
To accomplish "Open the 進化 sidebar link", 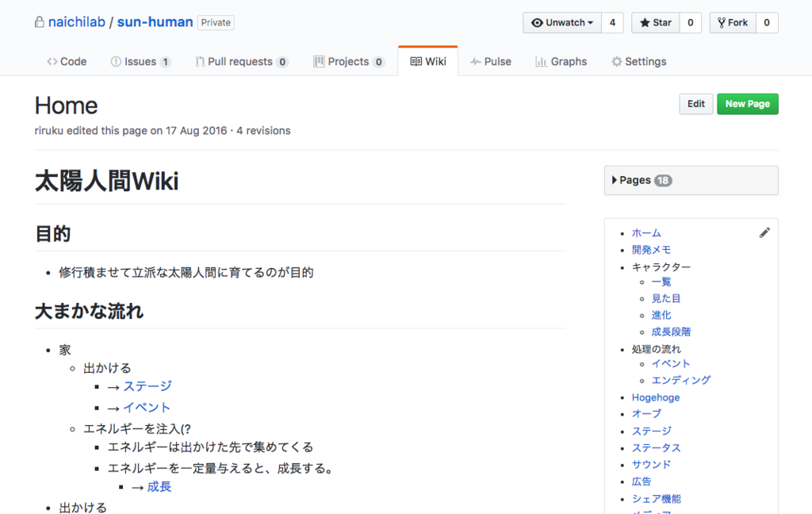I will (661, 315).
